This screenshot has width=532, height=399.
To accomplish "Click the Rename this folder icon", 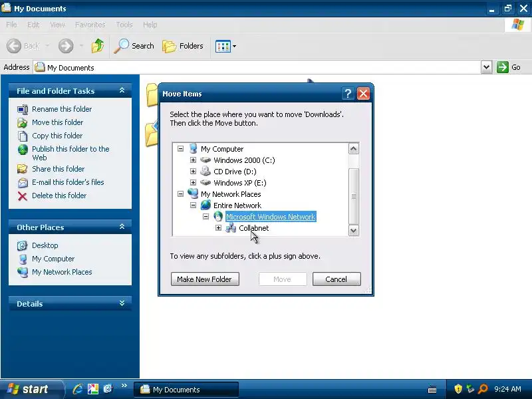I will click(23, 110).
